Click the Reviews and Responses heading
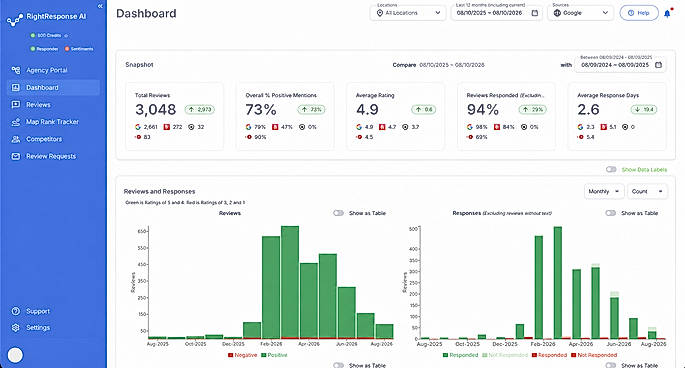685x368 pixels. click(159, 191)
